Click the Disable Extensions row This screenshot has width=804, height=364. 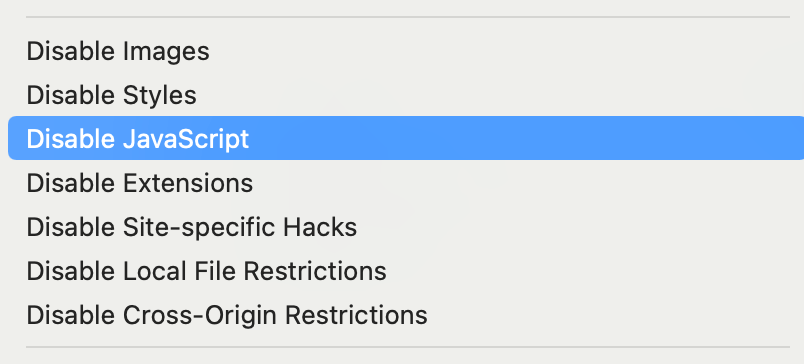(406, 183)
